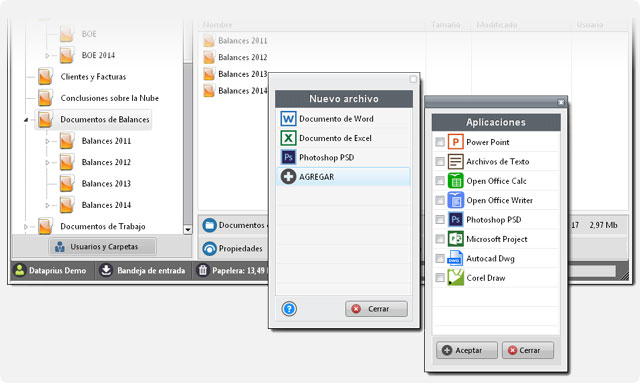The image size is (640, 385).
Task: Expand Balances 2011 in the tree
Action: (x=47, y=141)
